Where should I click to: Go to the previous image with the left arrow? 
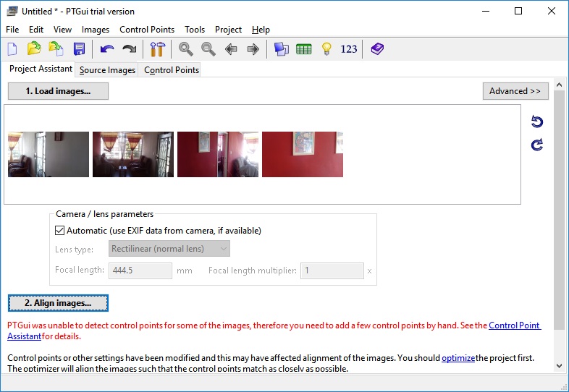[231, 48]
